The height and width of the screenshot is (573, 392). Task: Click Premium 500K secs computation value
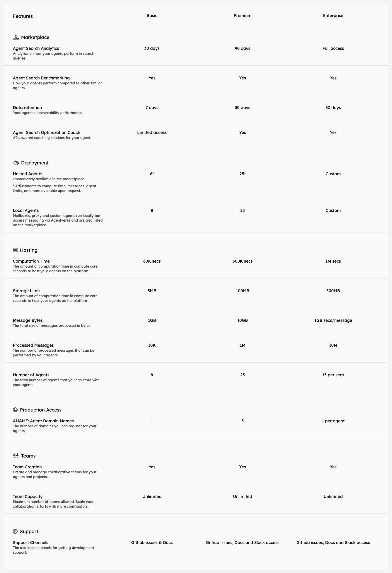click(242, 261)
